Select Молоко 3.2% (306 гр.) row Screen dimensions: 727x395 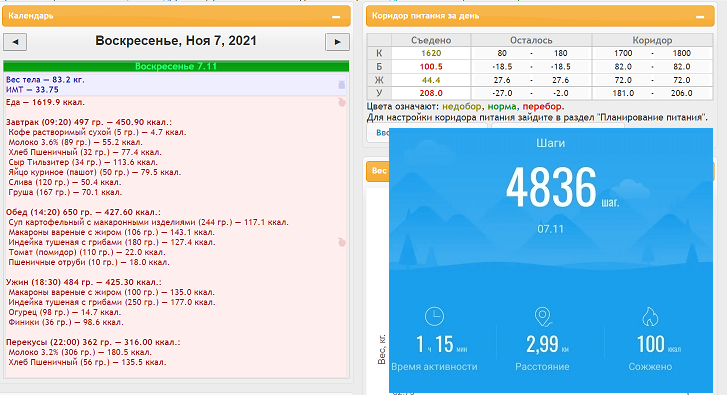[x=80, y=352]
